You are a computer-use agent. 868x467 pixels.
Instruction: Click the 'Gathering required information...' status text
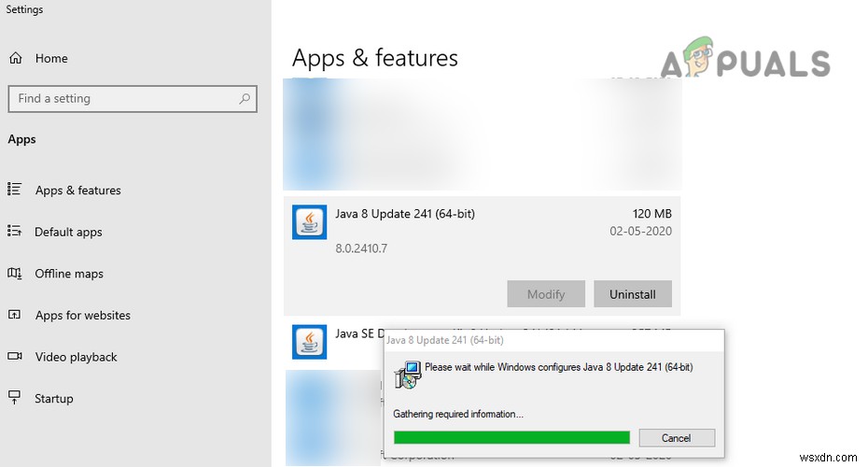(458, 414)
